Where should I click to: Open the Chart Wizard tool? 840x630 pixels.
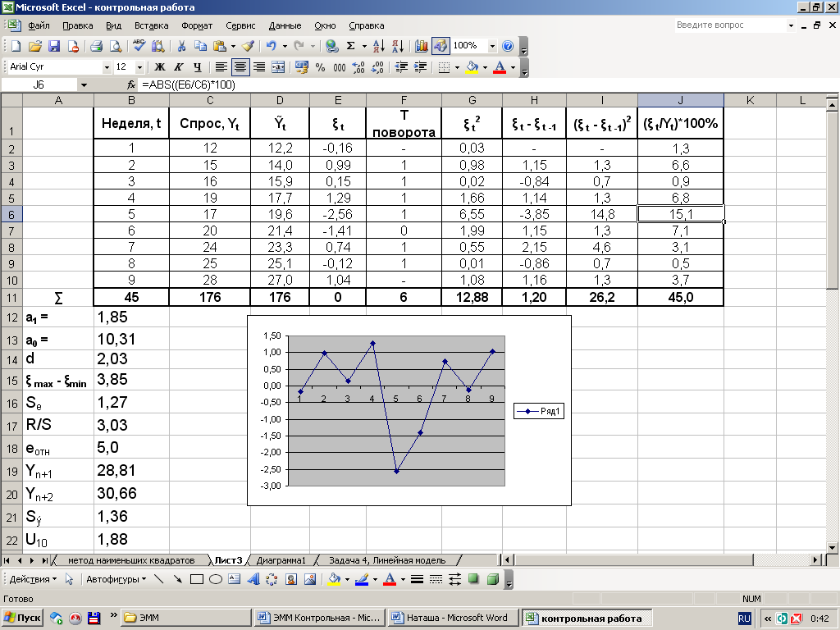(x=422, y=47)
